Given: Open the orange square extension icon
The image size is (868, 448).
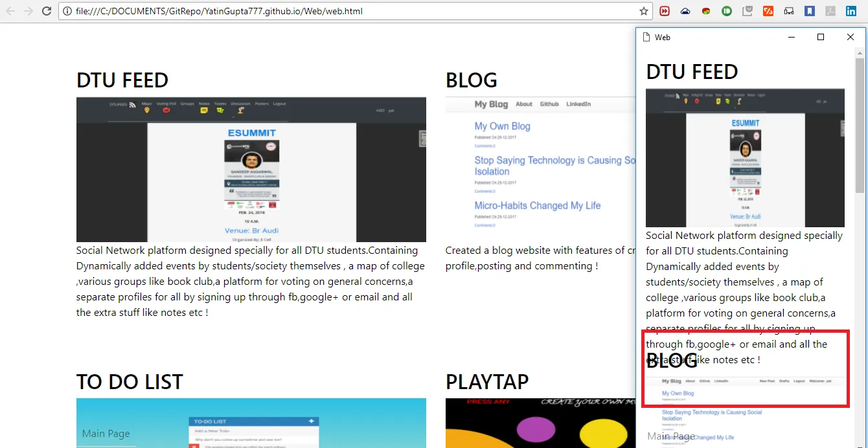Looking at the screenshot, I should click(x=768, y=11).
